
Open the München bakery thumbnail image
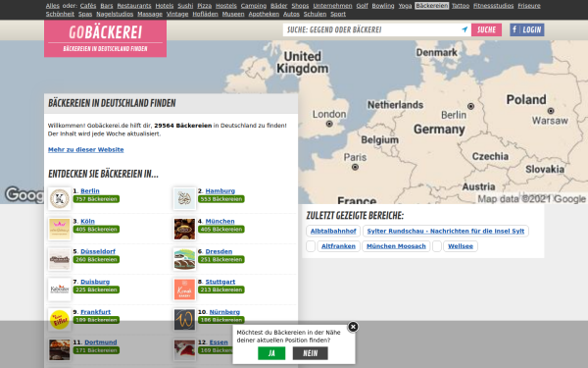(x=184, y=229)
